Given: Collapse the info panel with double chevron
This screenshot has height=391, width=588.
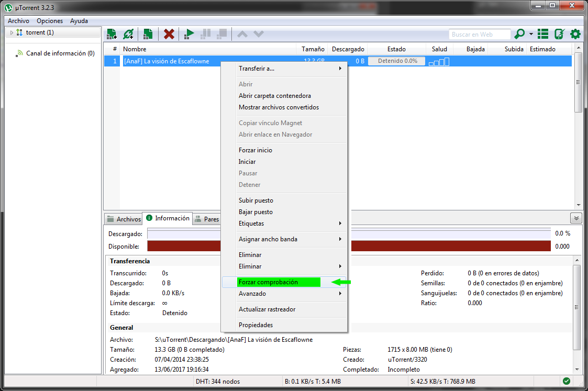Looking at the screenshot, I should 576,218.
